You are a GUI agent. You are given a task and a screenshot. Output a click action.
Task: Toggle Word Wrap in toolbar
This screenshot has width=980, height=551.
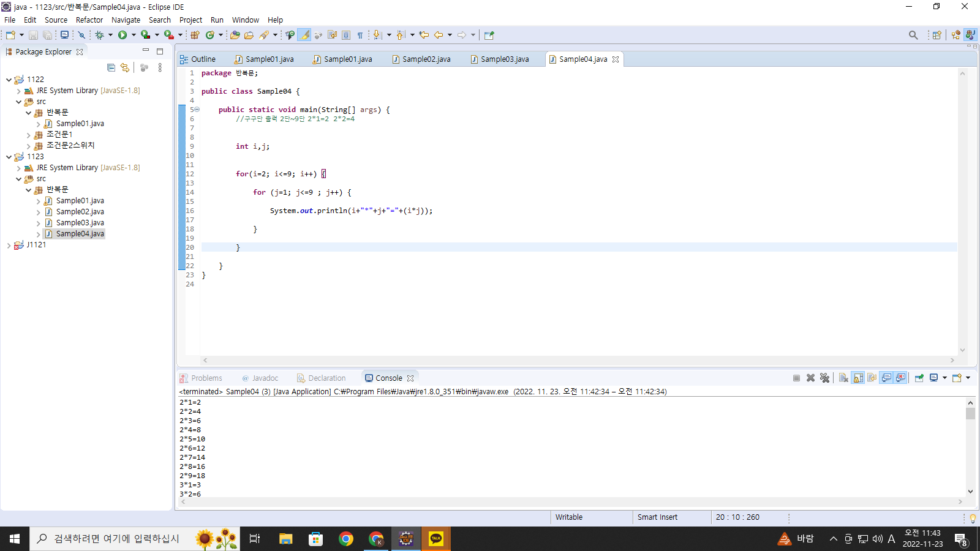tap(332, 35)
